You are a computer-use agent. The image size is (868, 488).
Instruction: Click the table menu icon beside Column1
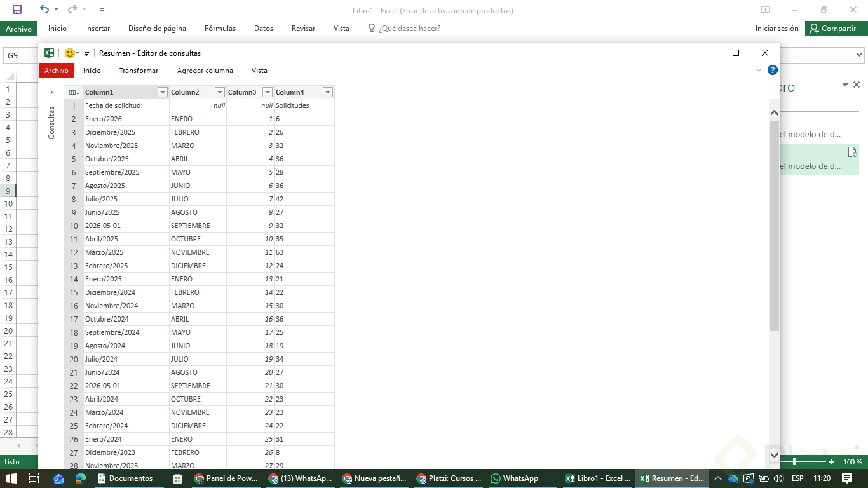click(74, 92)
